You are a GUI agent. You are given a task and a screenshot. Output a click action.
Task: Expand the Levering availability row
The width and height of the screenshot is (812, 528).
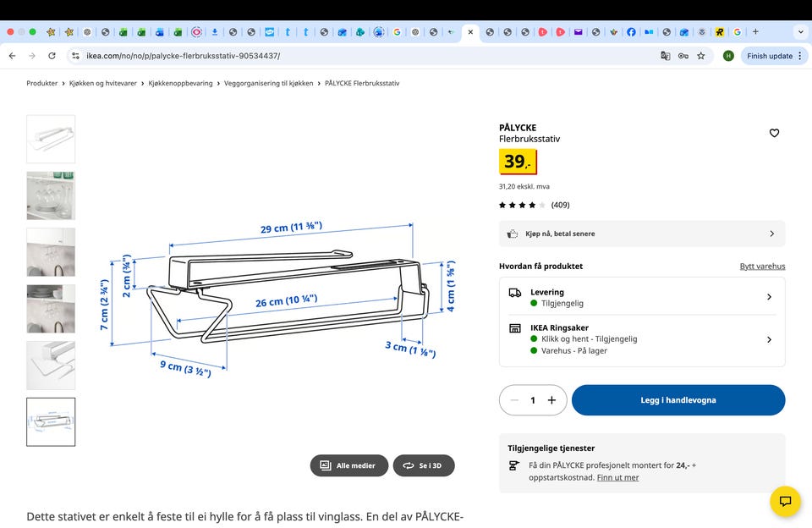pos(642,297)
